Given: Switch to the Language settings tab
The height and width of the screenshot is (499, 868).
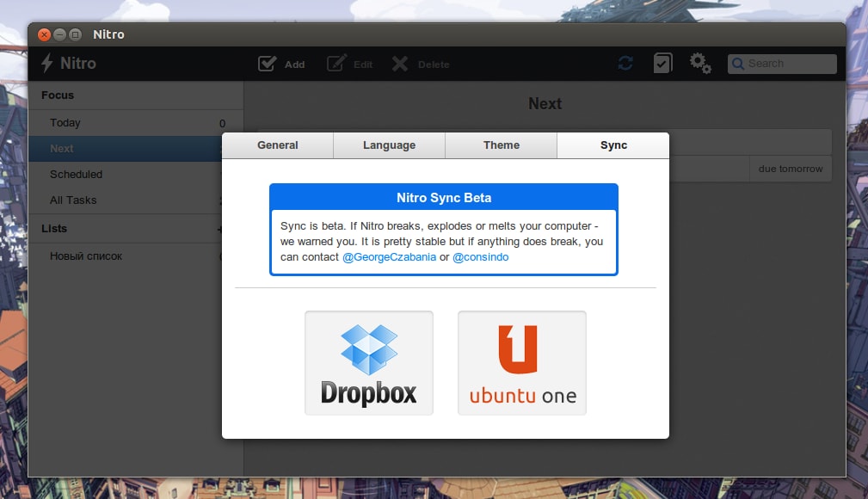Looking at the screenshot, I should [389, 145].
